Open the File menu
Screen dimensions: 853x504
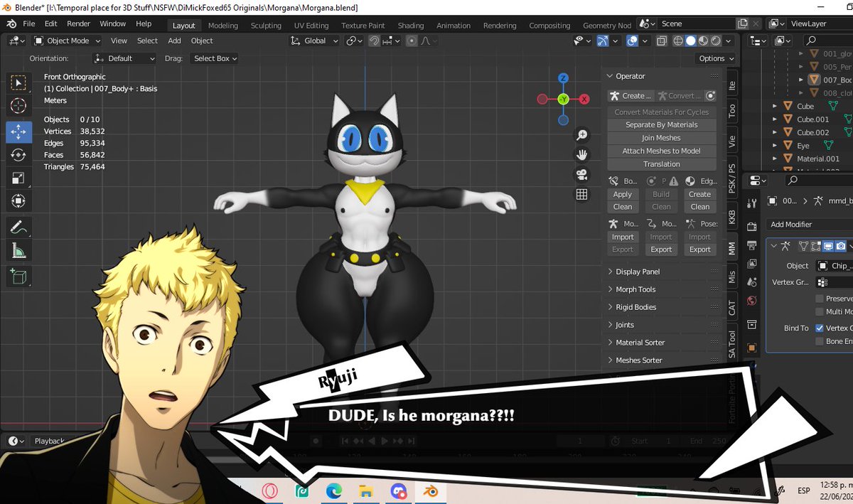tap(29, 23)
